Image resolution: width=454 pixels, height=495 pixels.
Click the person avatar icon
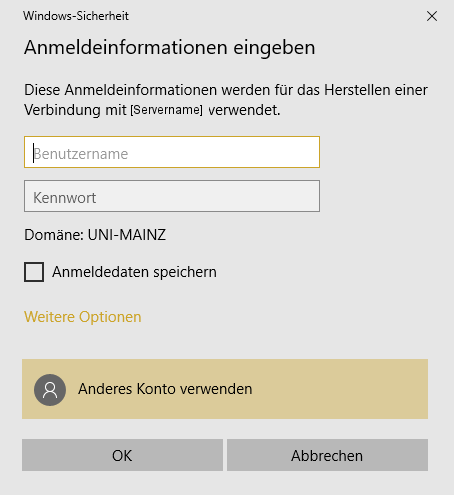(x=50, y=390)
